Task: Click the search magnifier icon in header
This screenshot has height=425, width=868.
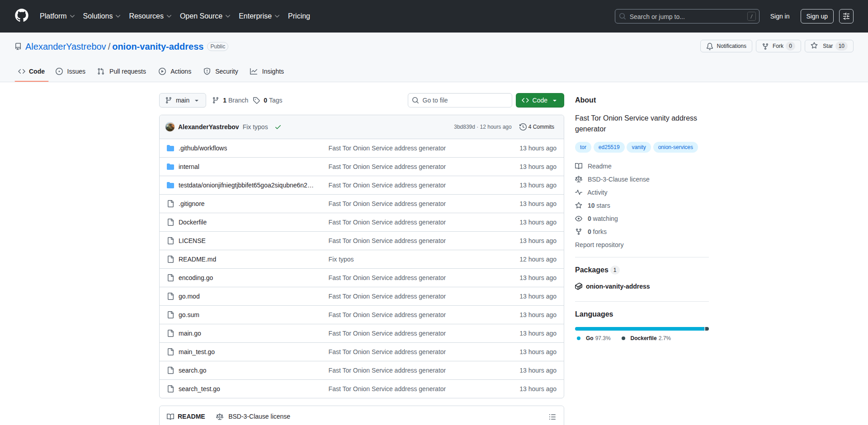Action: [623, 16]
